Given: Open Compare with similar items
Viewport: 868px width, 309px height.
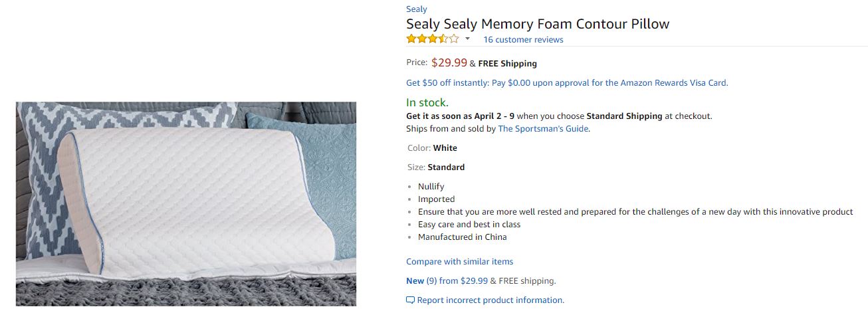Looking at the screenshot, I should 459,262.
